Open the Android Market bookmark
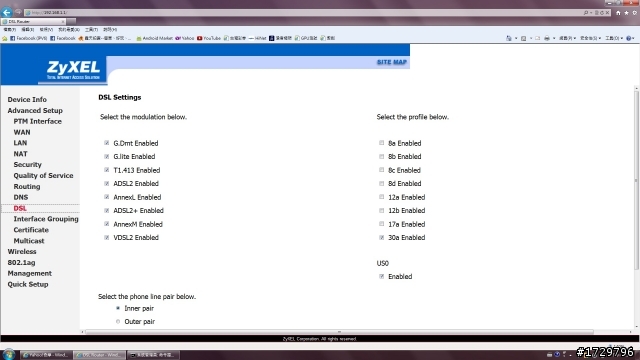Viewport: 640px width, 360px height. (x=154, y=38)
